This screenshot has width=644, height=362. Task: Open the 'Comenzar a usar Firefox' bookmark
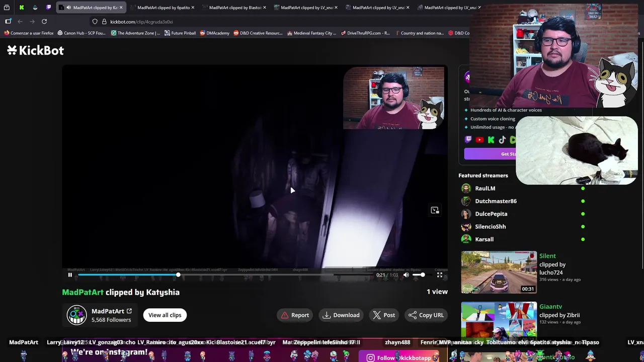(x=28, y=33)
